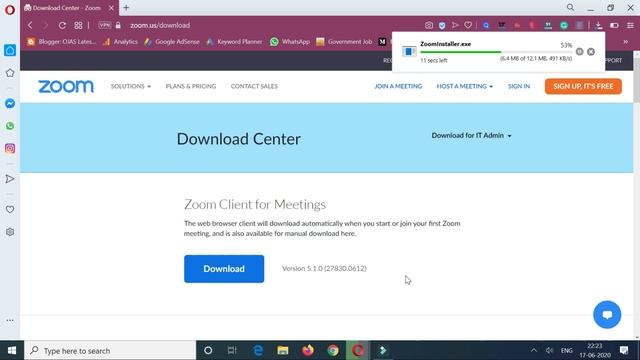The image size is (640, 360).
Task: Open Task View on taskbar
Action: click(232, 350)
